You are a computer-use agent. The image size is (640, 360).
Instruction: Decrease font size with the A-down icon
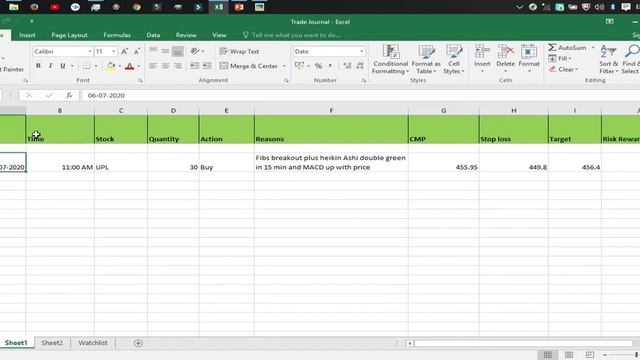point(137,51)
